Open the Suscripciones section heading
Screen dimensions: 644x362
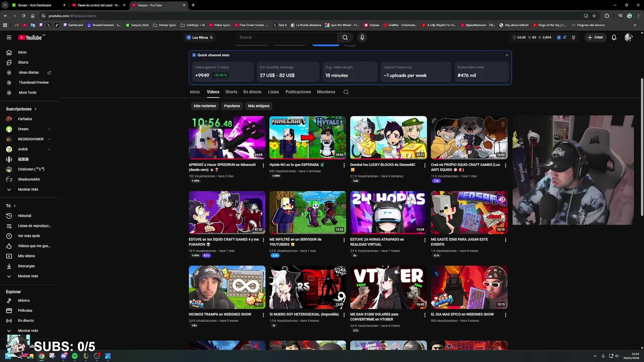[21, 109]
